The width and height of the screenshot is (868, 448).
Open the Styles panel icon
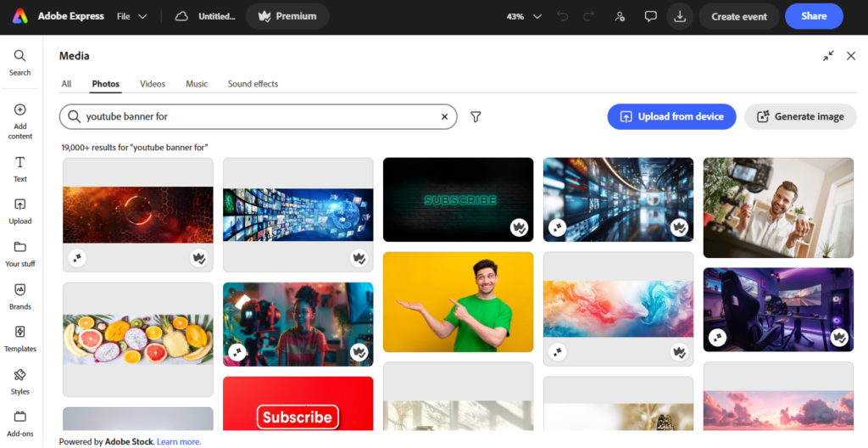tap(20, 382)
